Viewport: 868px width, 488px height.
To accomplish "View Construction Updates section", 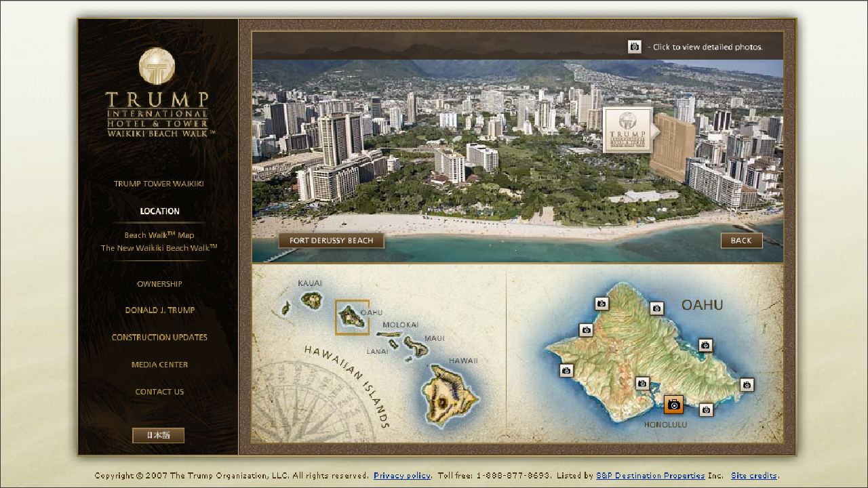I will pos(159,338).
